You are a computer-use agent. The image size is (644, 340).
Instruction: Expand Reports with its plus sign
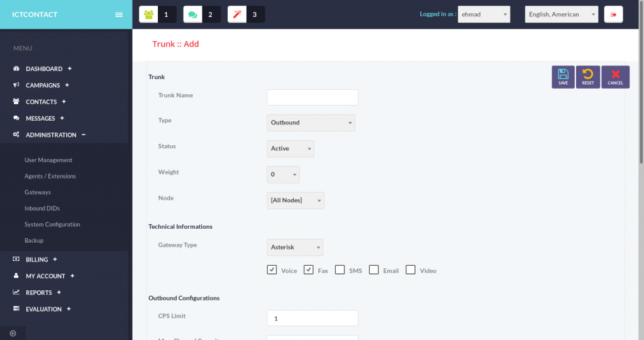pyautogui.click(x=58, y=292)
